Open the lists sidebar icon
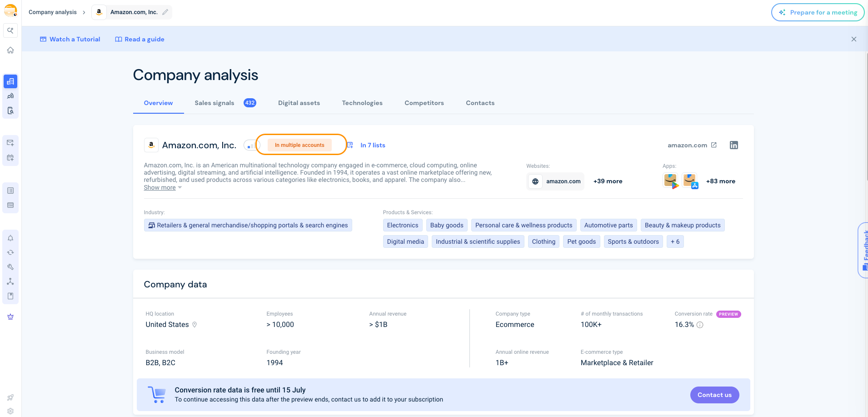Image resolution: width=868 pixels, height=417 pixels. coord(10,191)
